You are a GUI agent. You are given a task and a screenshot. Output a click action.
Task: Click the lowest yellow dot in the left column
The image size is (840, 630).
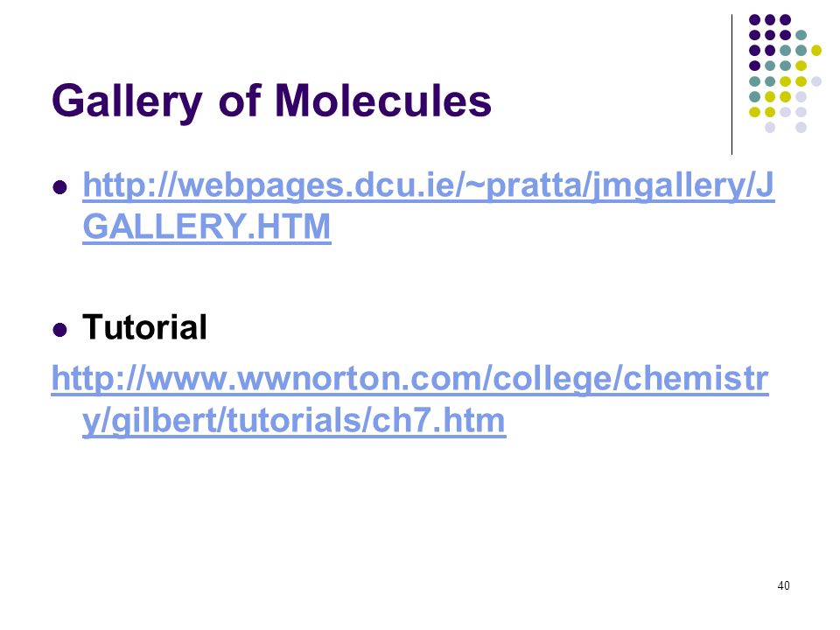(754, 112)
